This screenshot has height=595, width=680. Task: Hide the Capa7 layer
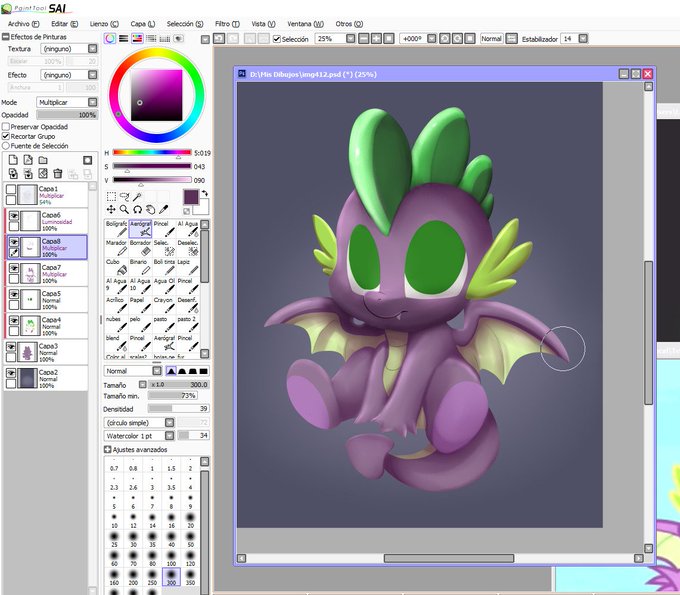14,268
